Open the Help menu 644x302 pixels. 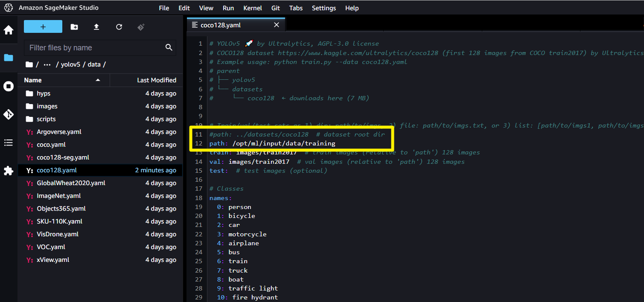click(x=352, y=8)
